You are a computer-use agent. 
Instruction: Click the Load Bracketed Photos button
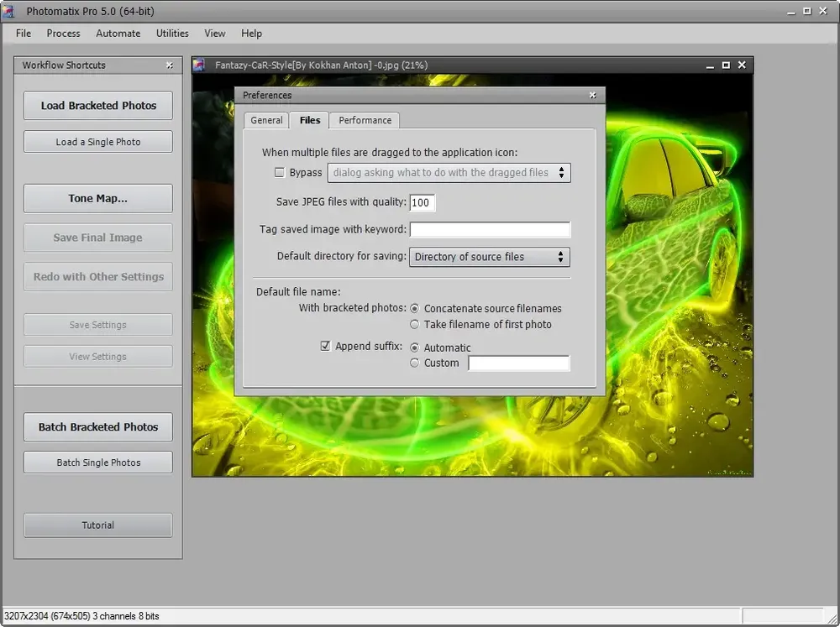98,106
